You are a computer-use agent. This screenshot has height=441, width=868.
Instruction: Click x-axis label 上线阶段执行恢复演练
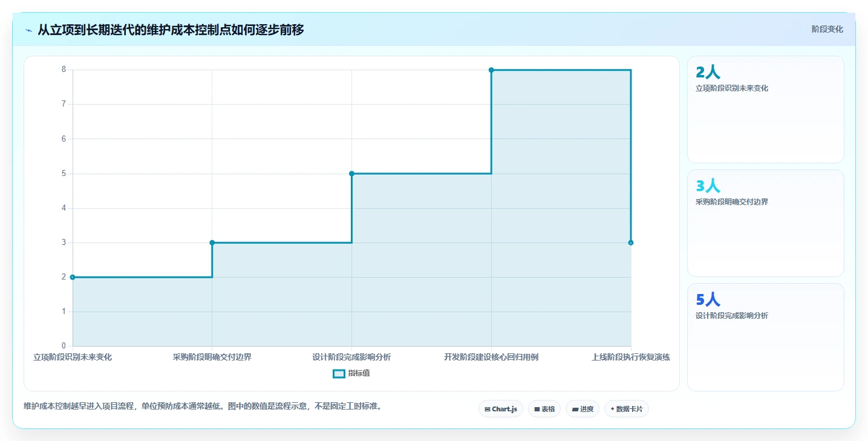pyautogui.click(x=631, y=357)
